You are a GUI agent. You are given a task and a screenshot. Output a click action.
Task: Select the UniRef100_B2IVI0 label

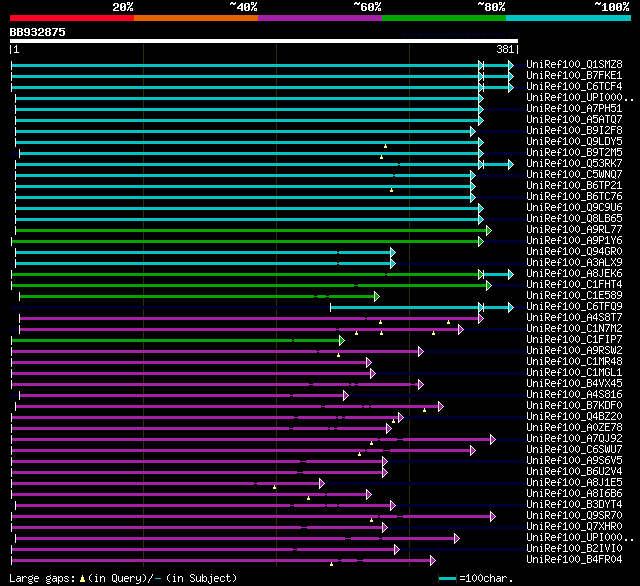tap(574, 549)
